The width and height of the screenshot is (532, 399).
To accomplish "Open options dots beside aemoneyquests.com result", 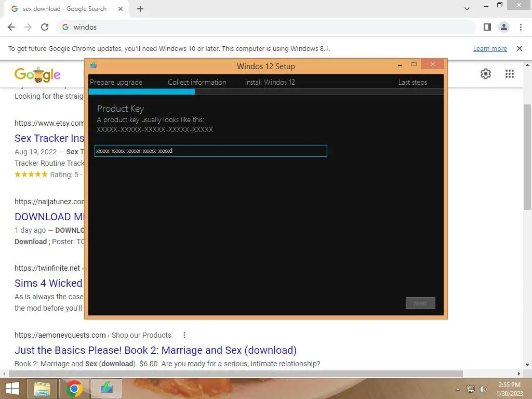I will [x=184, y=335].
